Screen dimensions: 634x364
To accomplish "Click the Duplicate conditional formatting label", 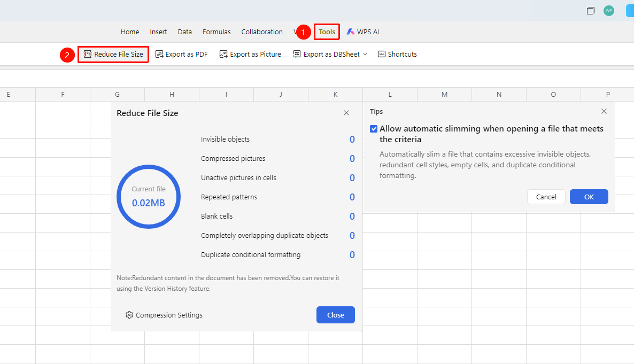I will pyautogui.click(x=251, y=255).
